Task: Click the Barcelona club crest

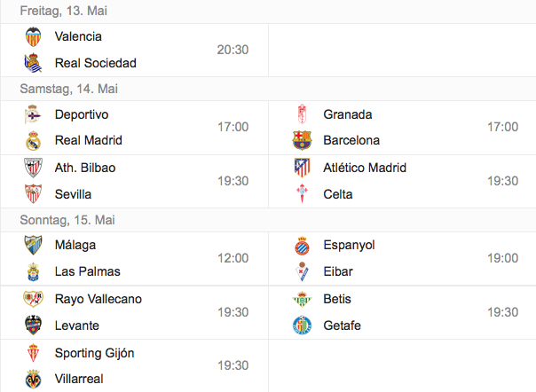Action: pyautogui.click(x=303, y=140)
